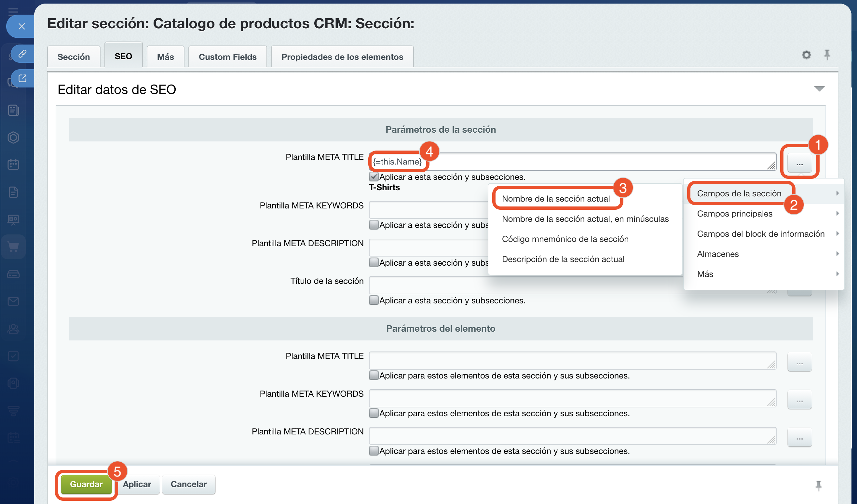
Task: Collapse the Editar datos de SEO section
Action: 819,89
